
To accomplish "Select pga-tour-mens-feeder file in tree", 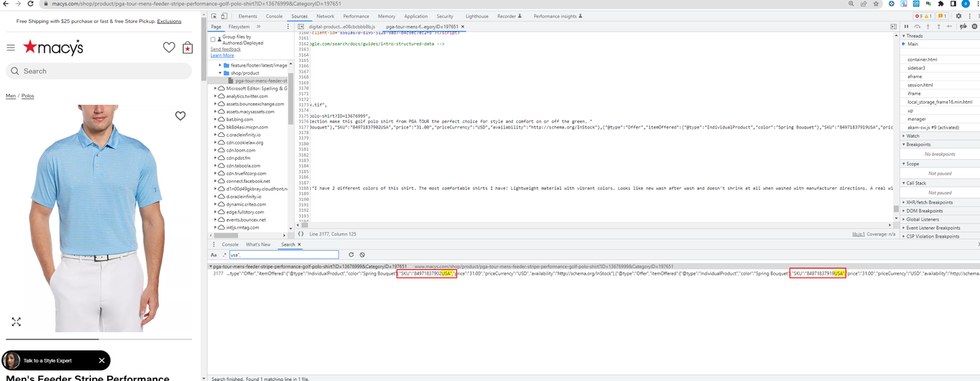I will click(260, 80).
